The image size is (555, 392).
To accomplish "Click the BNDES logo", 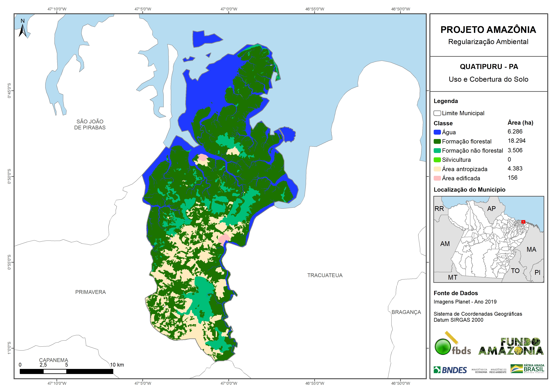I will click(x=450, y=370).
